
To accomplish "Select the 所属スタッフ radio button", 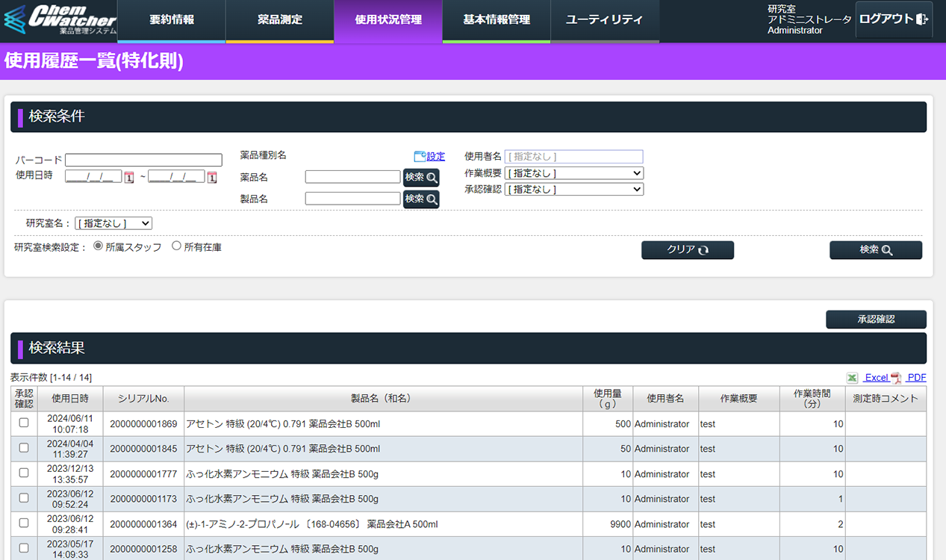I will 98,246.
